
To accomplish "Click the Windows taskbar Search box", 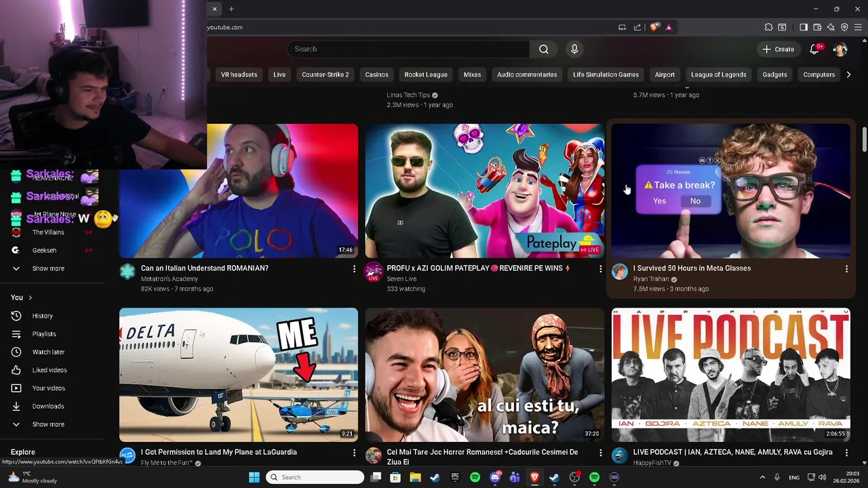I will (315, 477).
